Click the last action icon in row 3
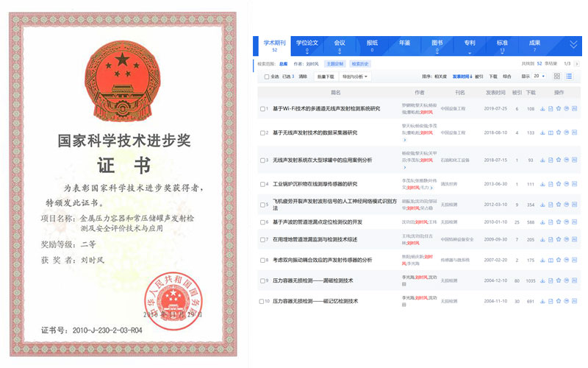Screen dimensions: 588x368 tap(574, 160)
